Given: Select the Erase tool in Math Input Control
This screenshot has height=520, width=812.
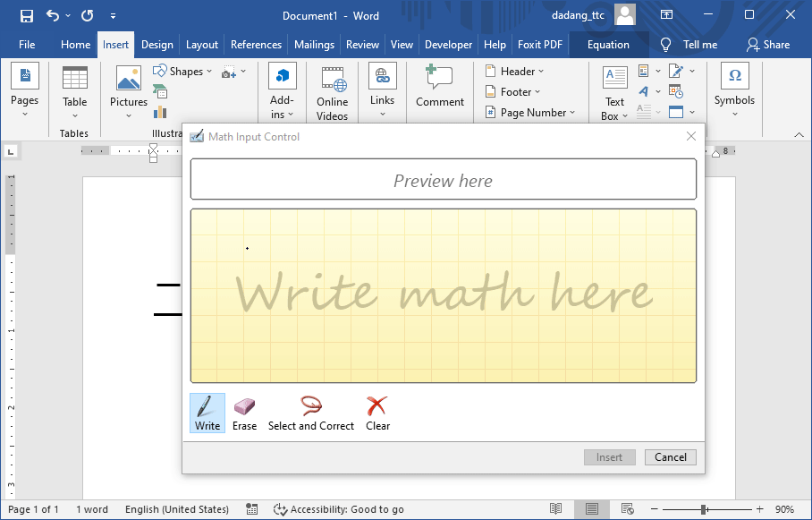Looking at the screenshot, I should (244, 413).
